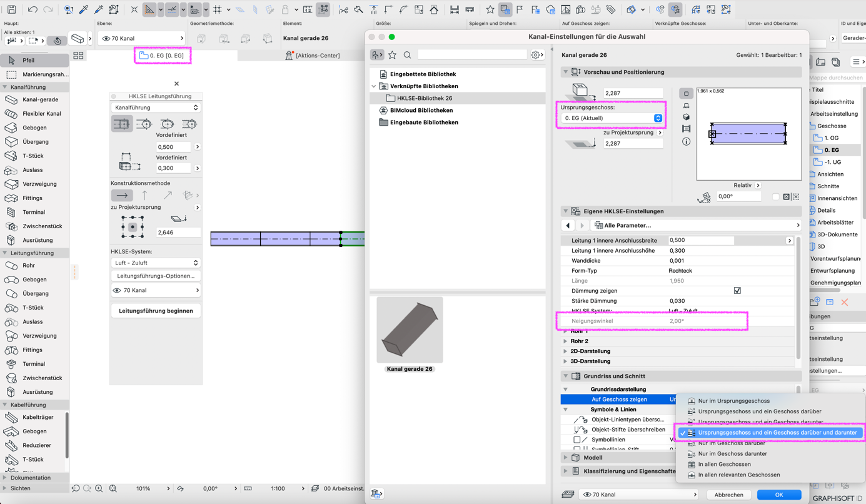
Task: Open Ursprungsgeschoss 0. EG dropdown
Action: coord(612,118)
